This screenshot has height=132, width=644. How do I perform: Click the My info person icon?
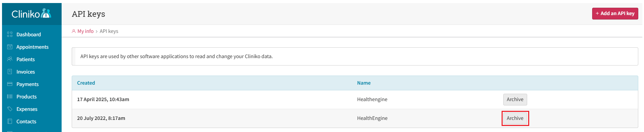tap(74, 31)
